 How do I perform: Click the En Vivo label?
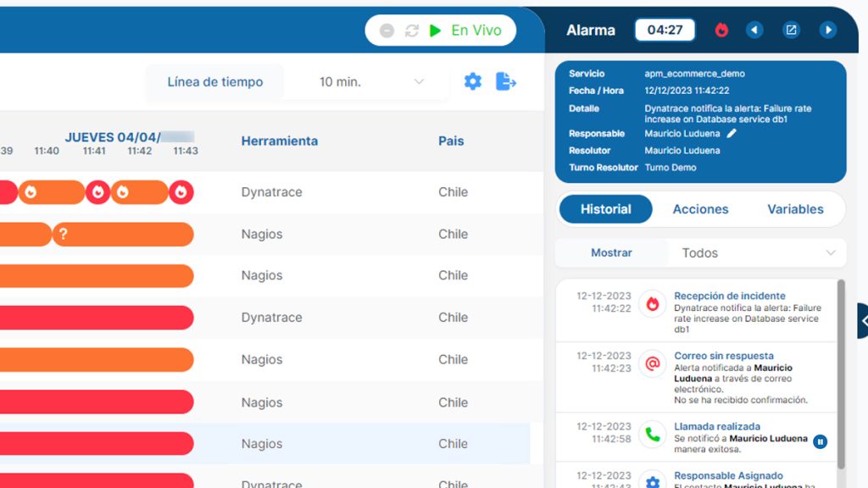pos(476,30)
